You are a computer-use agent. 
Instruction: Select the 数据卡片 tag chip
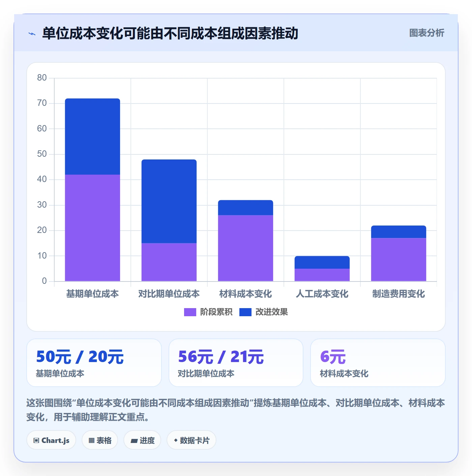coord(191,440)
